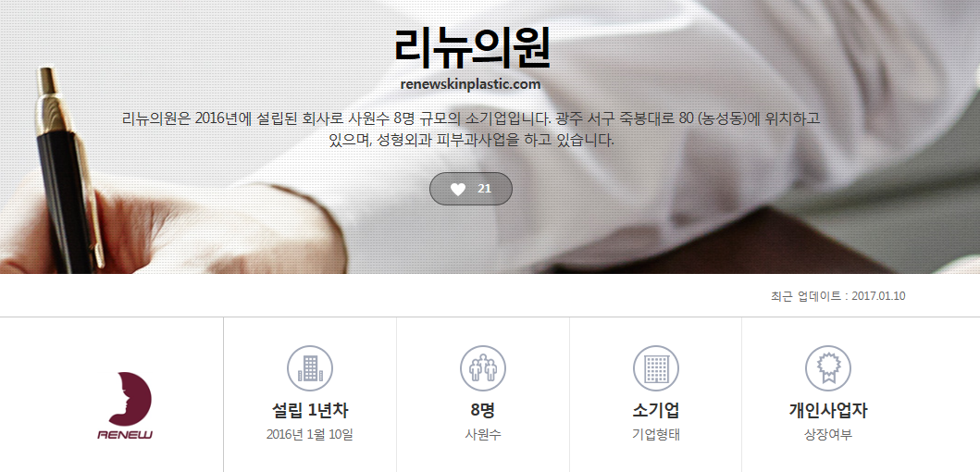Click the heart like icon
Image resolution: width=980 pixels, height=472 pixels.
458,190
